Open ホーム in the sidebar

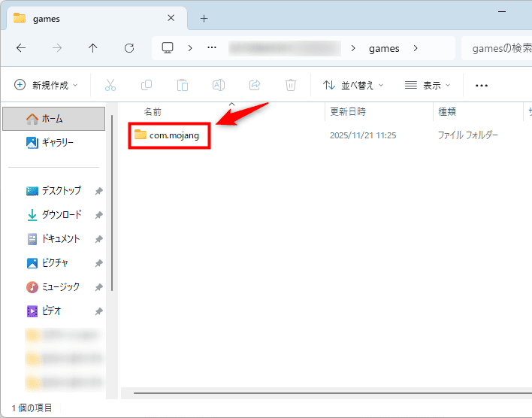(x=53, y=119)
